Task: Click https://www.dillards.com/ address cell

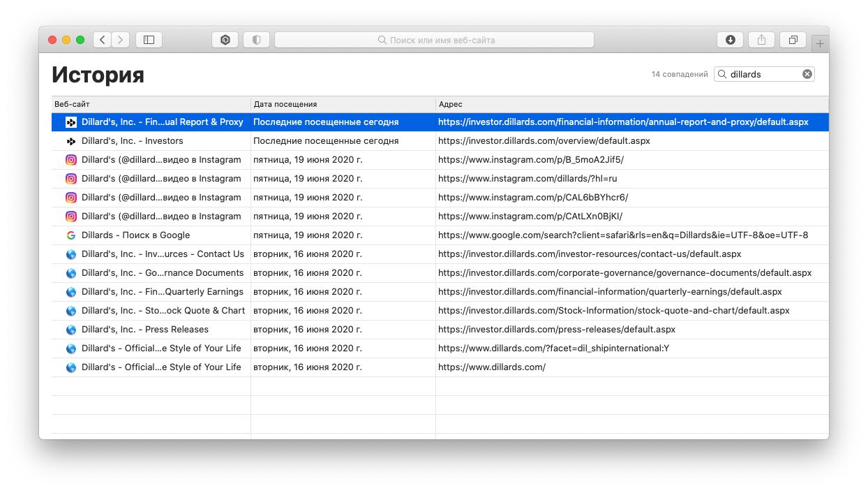Action: point(492,367)
